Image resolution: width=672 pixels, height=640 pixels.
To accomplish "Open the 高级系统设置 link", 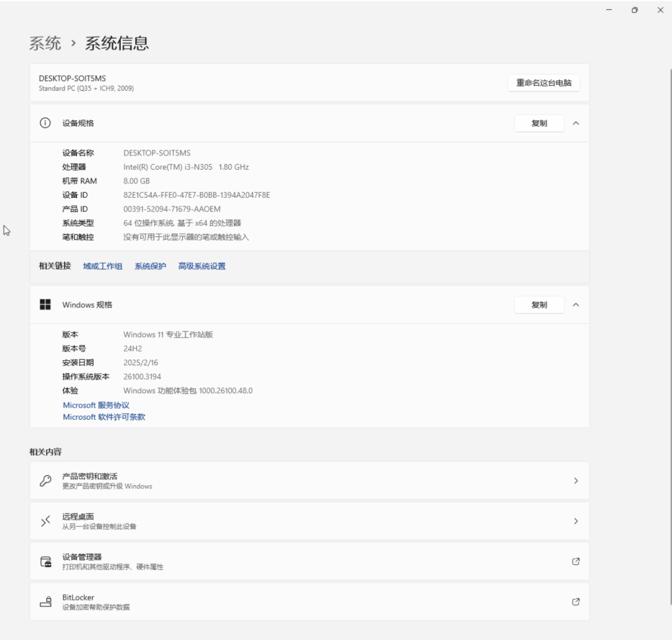I will [x=202, y=266].
